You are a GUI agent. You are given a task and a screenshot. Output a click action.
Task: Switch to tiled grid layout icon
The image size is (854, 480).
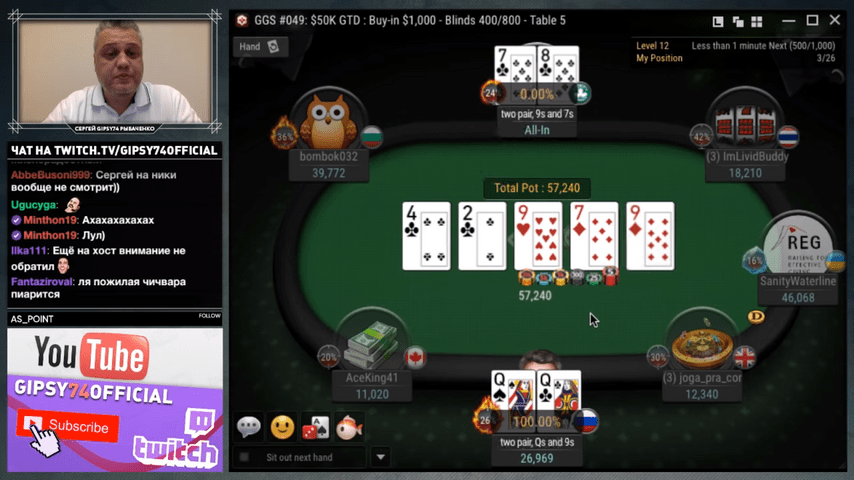[757, 21]
